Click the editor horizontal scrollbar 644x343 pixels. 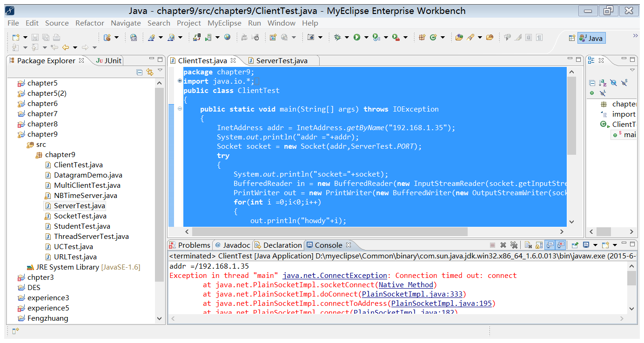pyautogui.click(x=330, y=231)
